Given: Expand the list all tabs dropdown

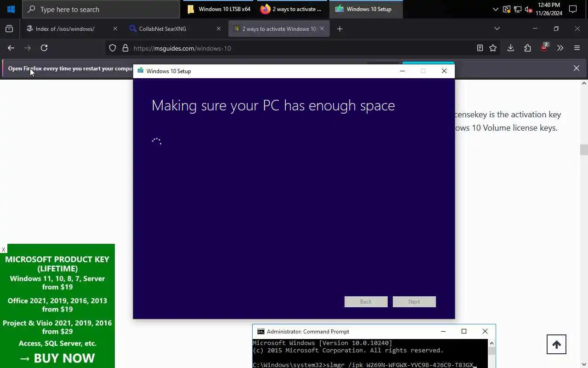Looking at the screenshot, I should pyautogui.click(x=497, y=29).
